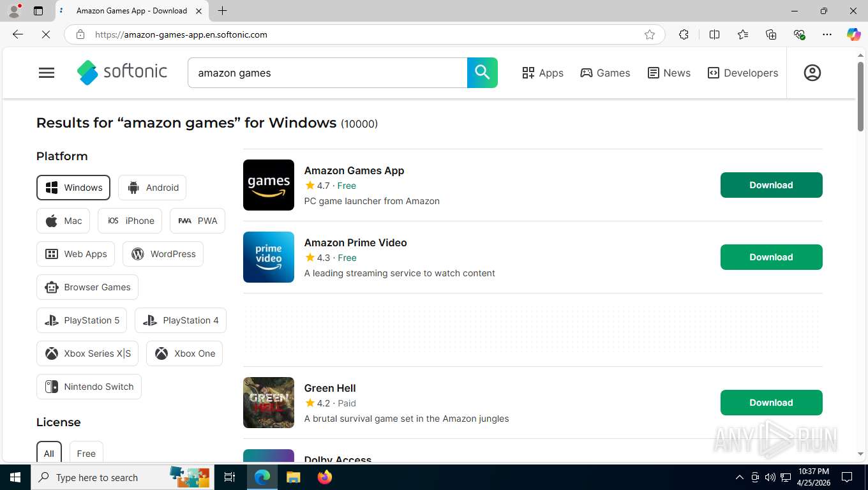The image size is (868, 490).
Task: Toggle Edge split screen view
Action: tap(714, 34)
